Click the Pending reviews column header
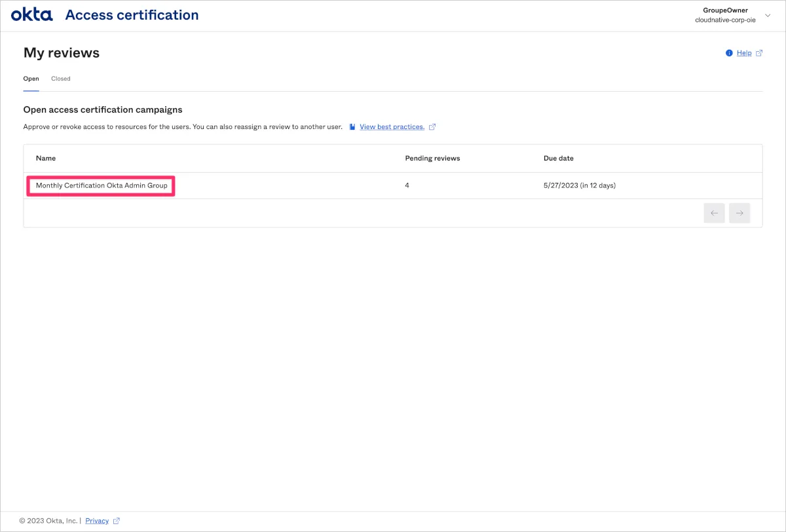The width and height of the screenshot is (786, 532). (432, 159)
